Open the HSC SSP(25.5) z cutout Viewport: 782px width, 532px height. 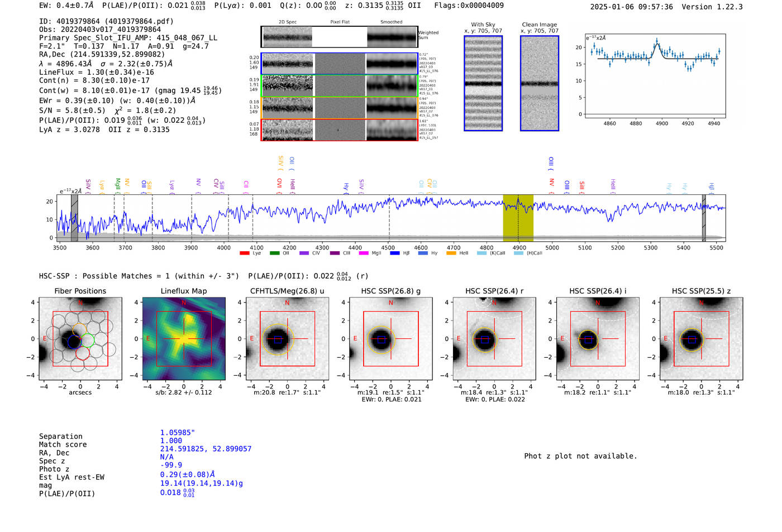701,339
